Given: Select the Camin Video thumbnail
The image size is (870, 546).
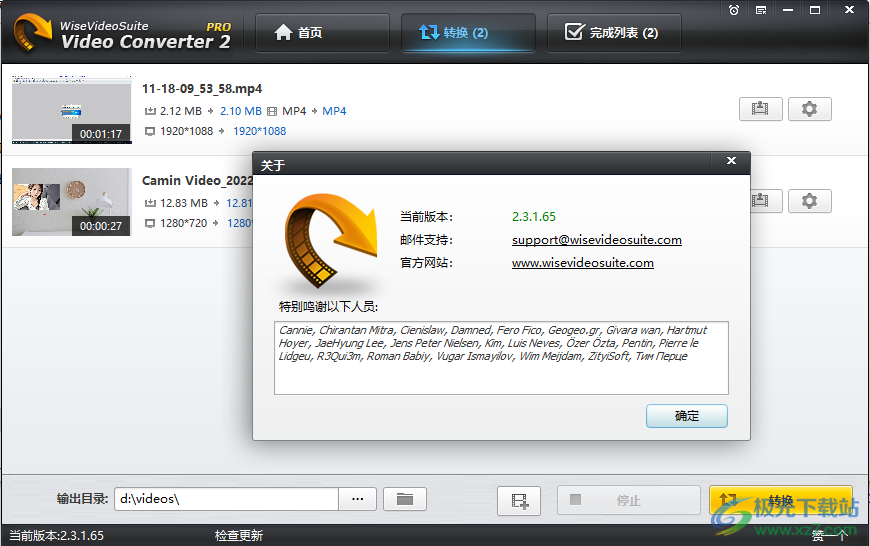Looking at the screenshot, I should point(72,202).
